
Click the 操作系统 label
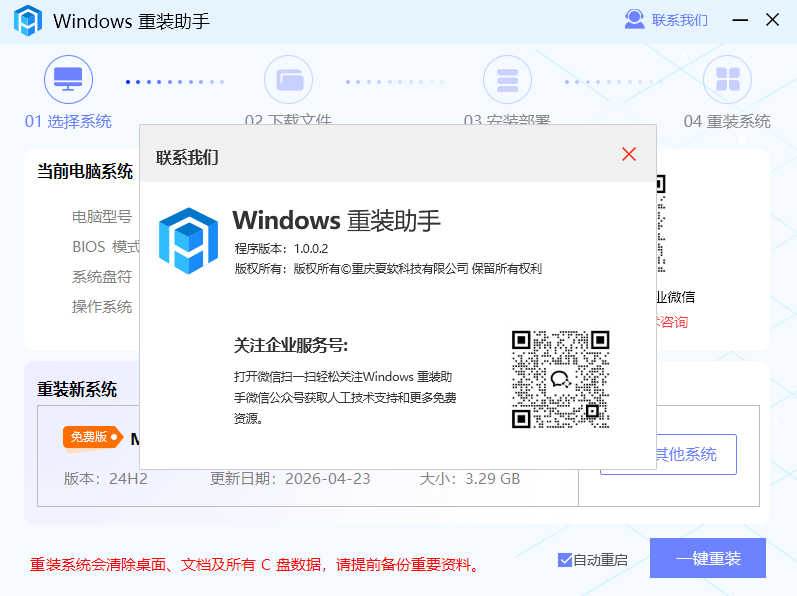tap(102, 306)
